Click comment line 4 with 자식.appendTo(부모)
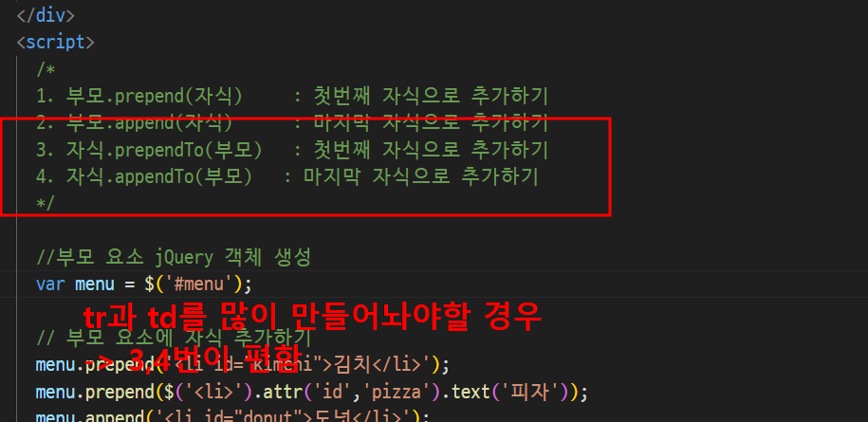Screen dimensions: 868x422 [x=286, y=177]
